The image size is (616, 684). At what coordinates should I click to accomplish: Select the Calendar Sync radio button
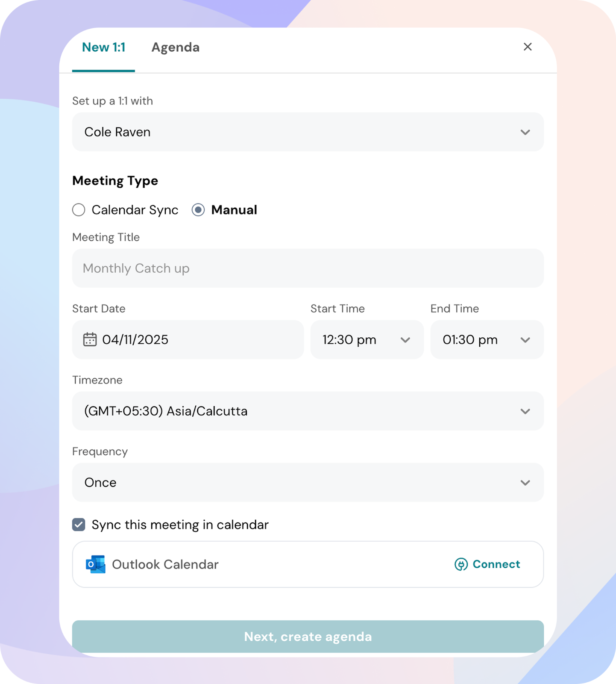click(x=79, y=210)
